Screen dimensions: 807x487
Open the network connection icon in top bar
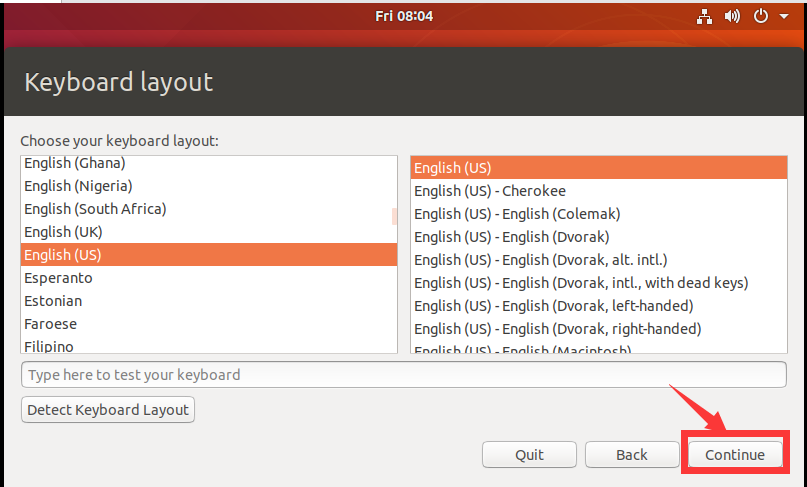[x=704, y=16]
